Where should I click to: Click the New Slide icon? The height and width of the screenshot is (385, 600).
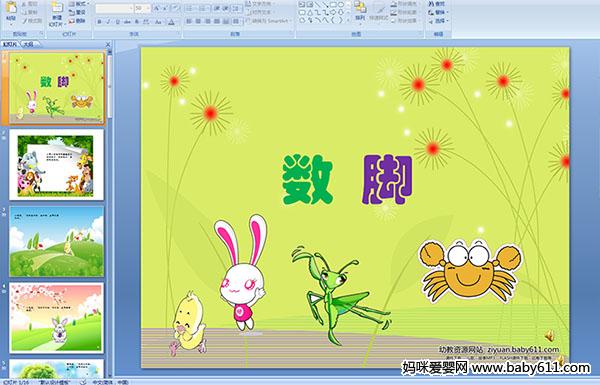coord(57,13)
